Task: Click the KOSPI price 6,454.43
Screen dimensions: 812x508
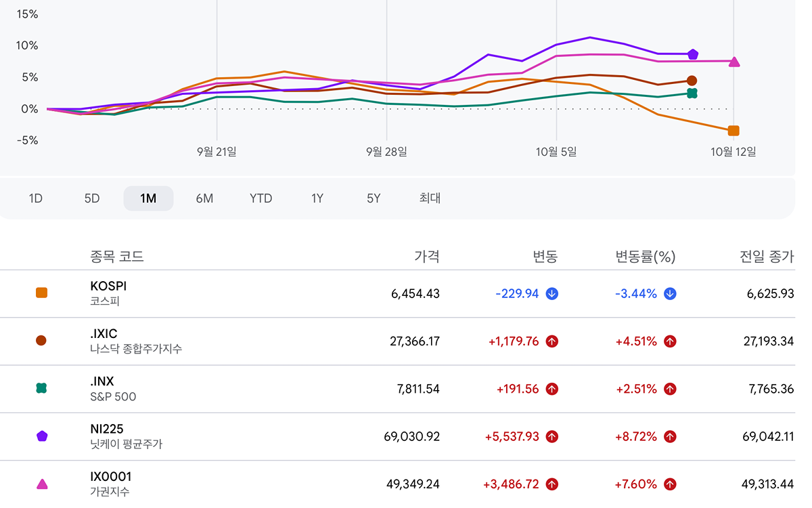Action: [415, 294]
